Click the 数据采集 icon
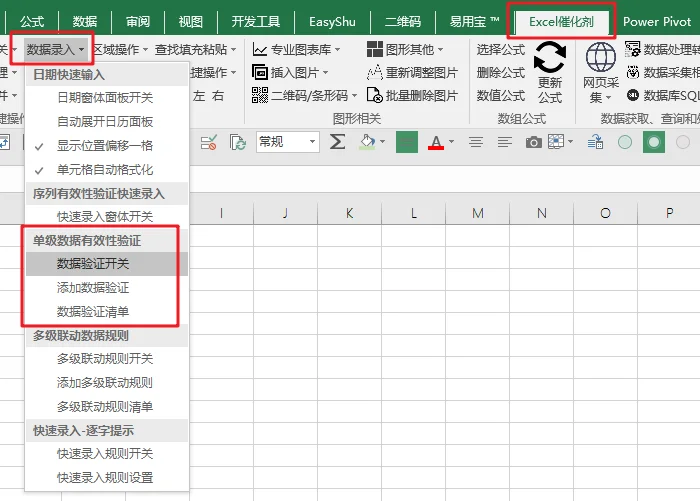 click(x=633, y=72)
